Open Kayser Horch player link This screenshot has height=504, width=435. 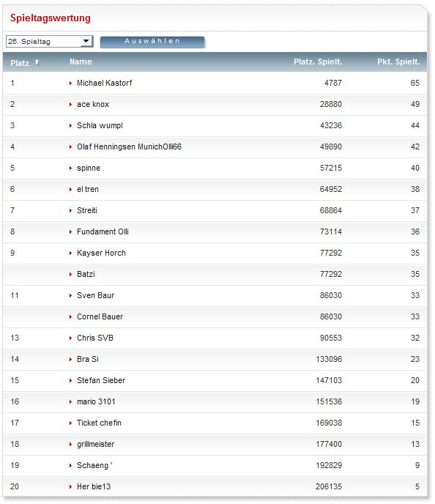tap(101, 253)
